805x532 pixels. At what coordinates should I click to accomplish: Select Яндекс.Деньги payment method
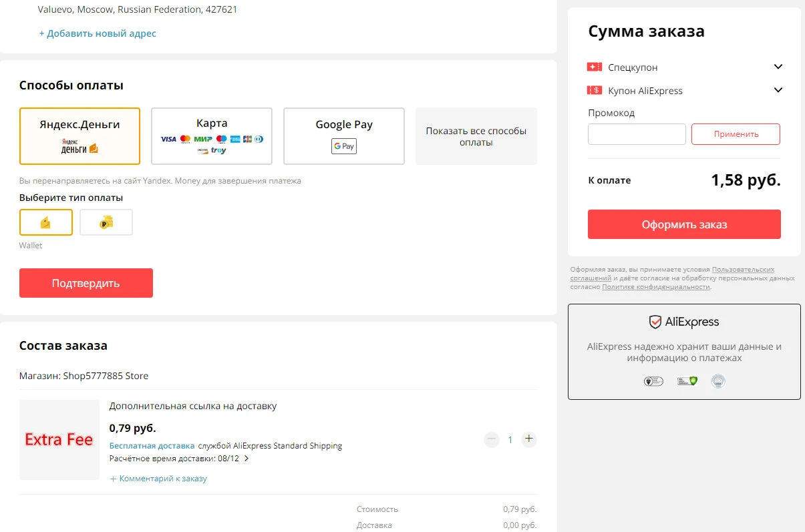point(79,136)
